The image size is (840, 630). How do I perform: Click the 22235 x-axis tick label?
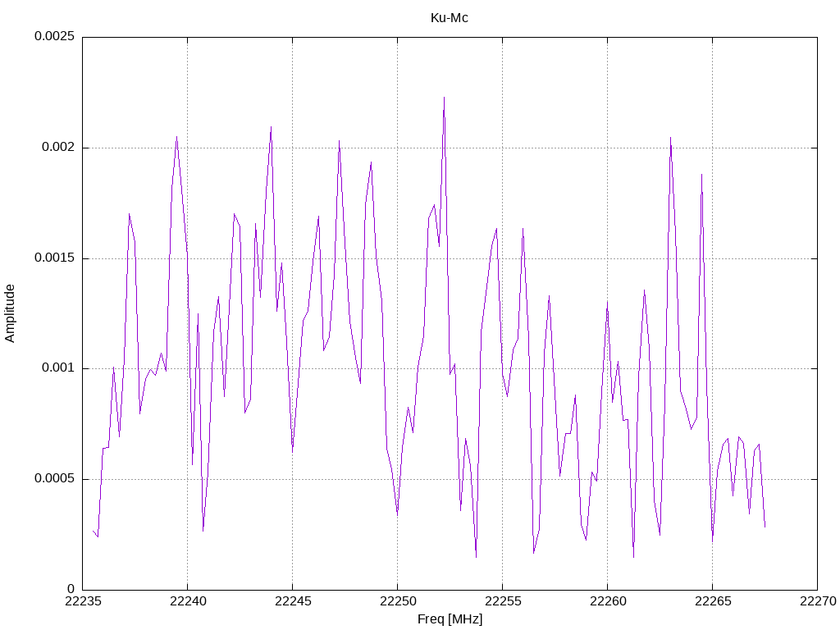coord(83,601)
